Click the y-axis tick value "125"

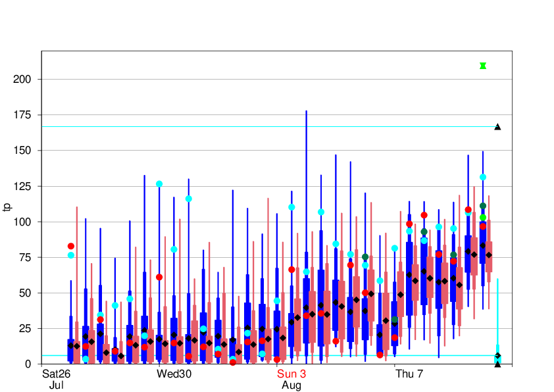pos(22,187)
